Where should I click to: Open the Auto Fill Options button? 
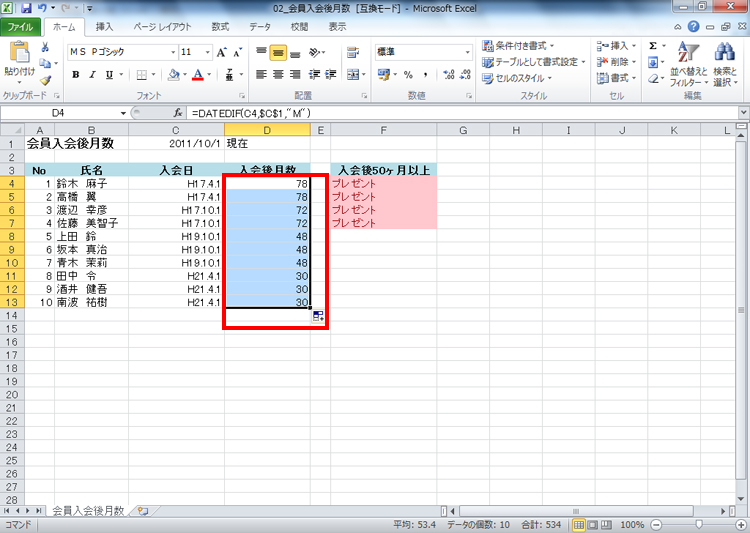[318, 316]
